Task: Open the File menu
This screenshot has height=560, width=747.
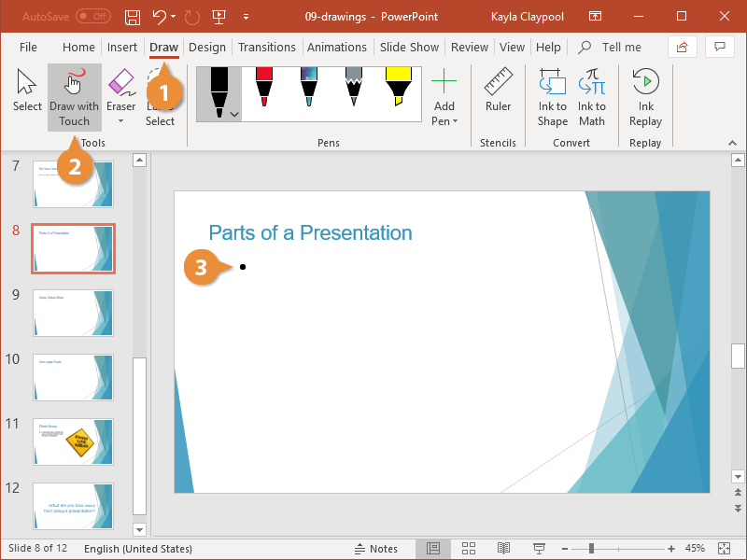Action: (28, 48)
